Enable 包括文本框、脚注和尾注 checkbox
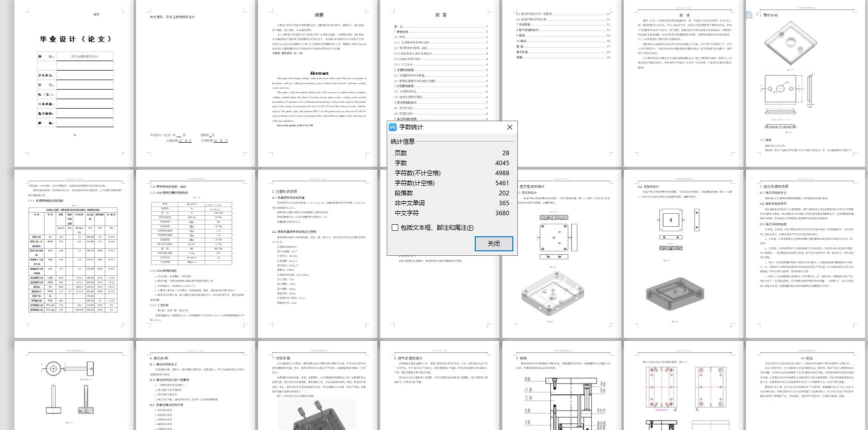868x430 pixels. point(395,227)
